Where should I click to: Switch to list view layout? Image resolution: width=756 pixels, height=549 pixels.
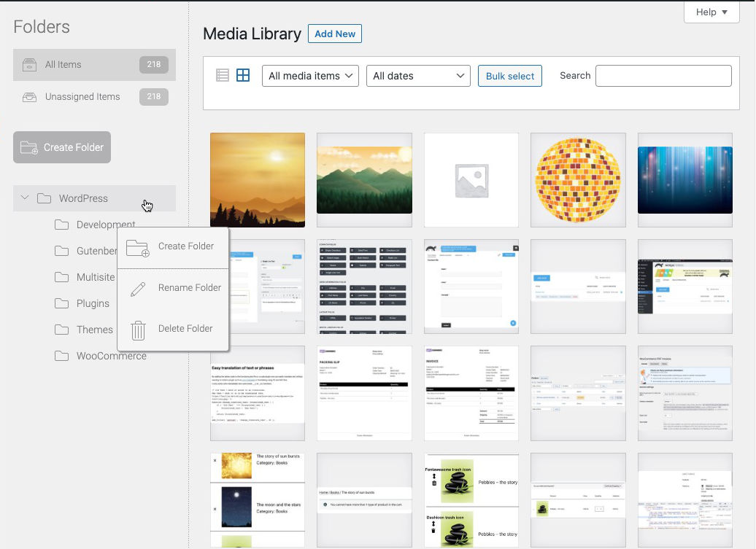[x=223, y=75]
